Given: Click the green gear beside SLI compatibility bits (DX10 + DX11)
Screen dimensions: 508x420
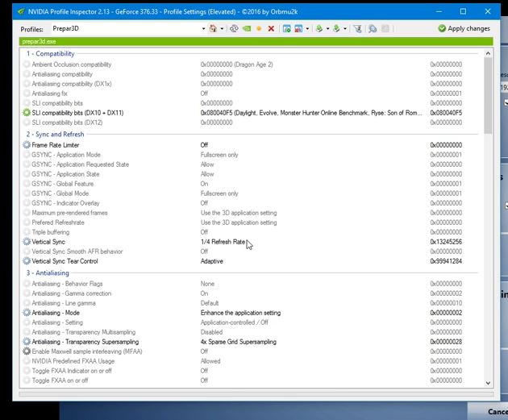Looking at the screenshot, I should pyautogui.click(x=27, y=113).
